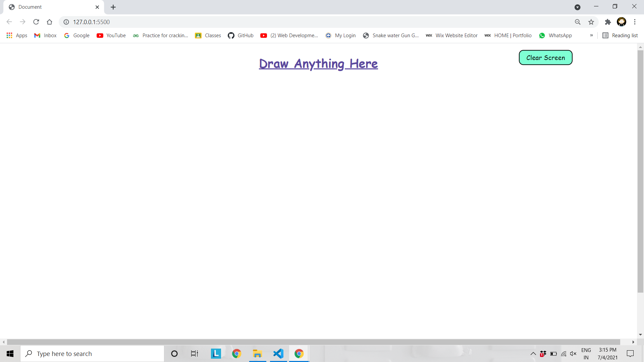The width and height of the screenshot is (644, 362).
Task: Click the Chrome profile avatar
Action: (x=621, y=22)
